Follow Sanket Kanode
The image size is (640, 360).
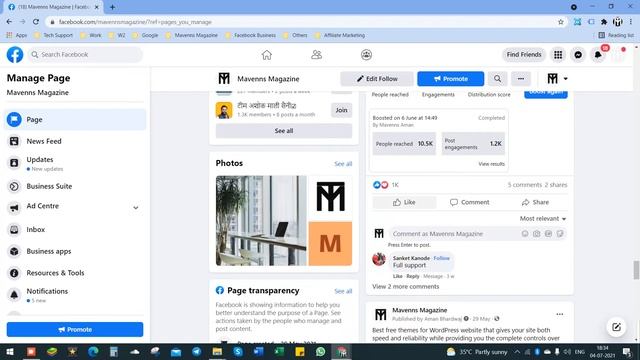point(441,258)
